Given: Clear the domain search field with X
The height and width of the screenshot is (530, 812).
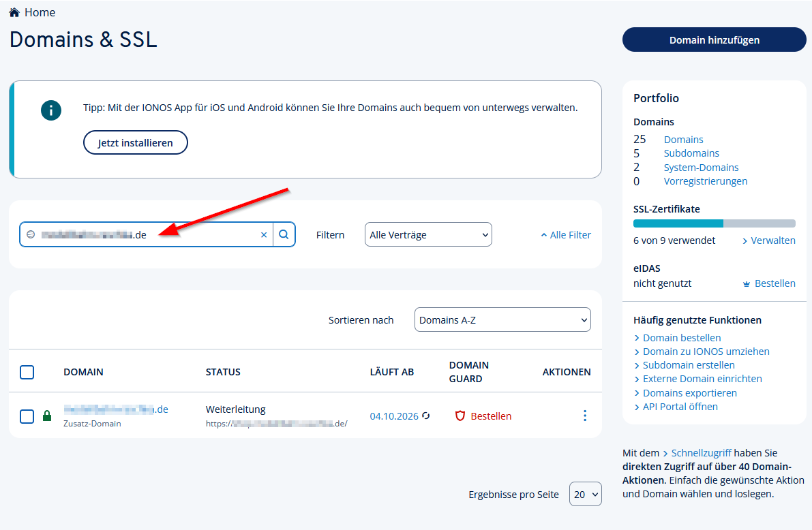Looking at the screenshot, I should [x=264, y=235].
